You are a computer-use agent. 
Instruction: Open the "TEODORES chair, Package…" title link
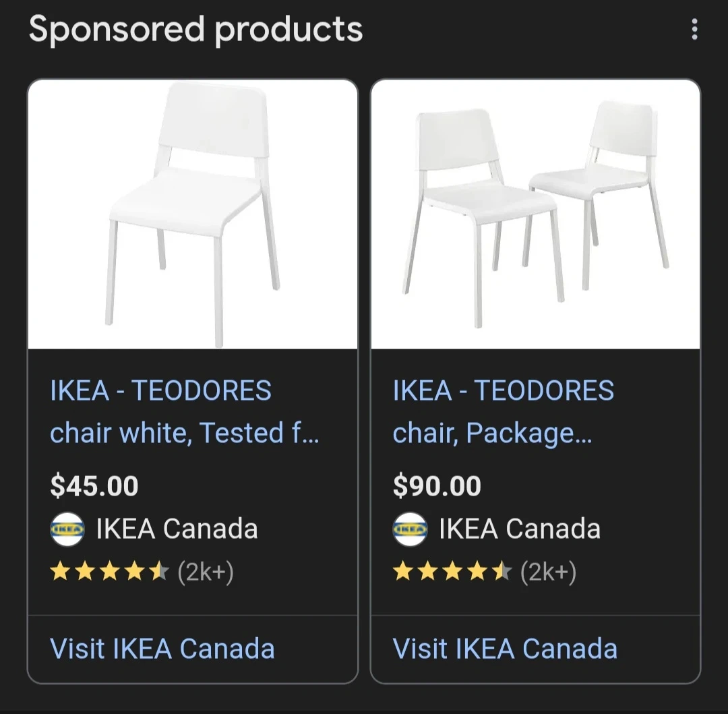pos(503,411)
